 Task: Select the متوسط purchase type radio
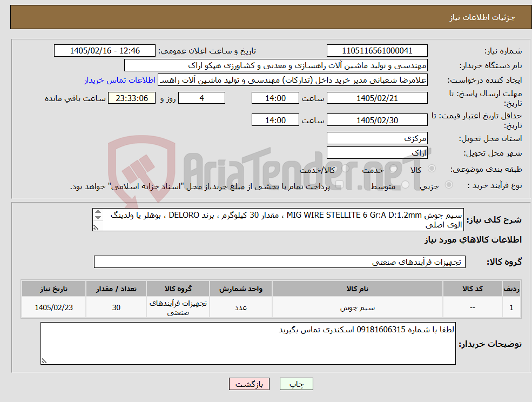[x=406, y=185]
